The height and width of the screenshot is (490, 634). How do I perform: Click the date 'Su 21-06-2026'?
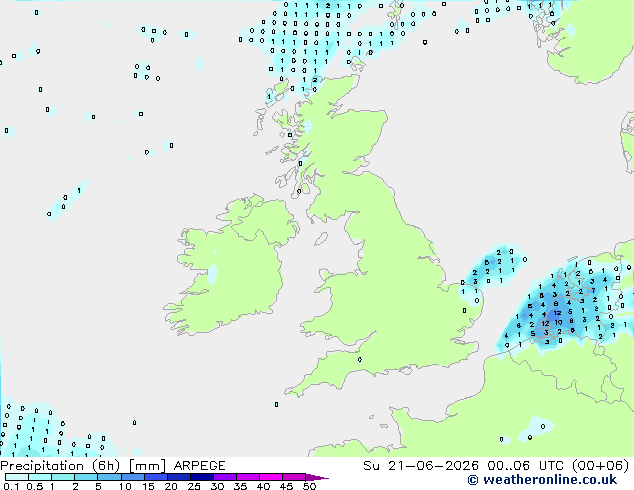pyautogui.click(x=421, y=466)
